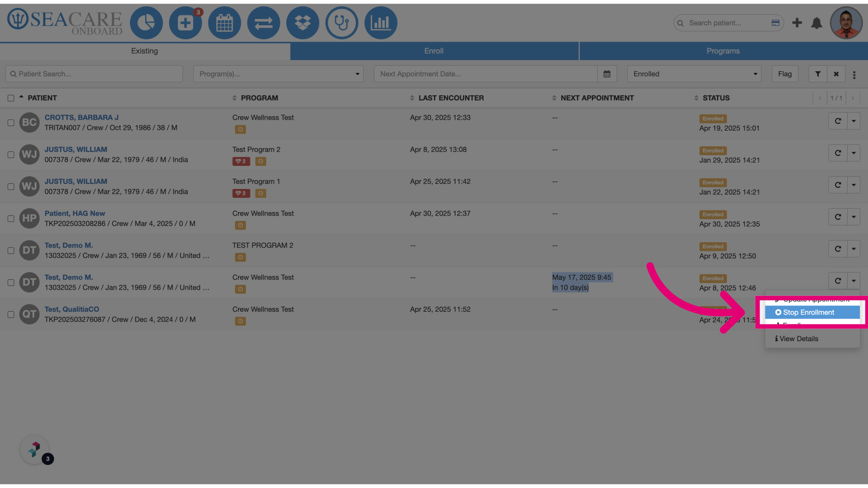Image resolution: width=868 pixels, height=488 pixels.
Task: Open the floating helper widget with badge 3
Action: click(34, 449)
